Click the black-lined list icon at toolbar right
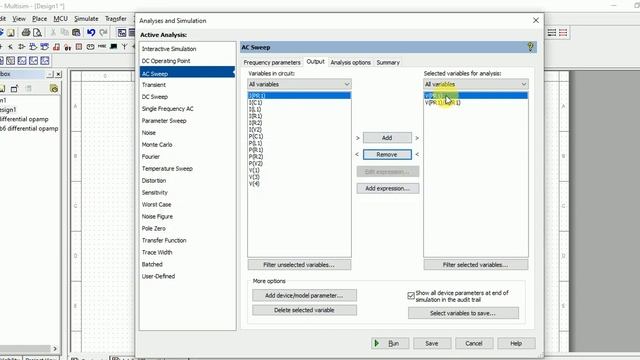This screenshot has width=640, height=360. pyautogui.click(x=551, y=33)
